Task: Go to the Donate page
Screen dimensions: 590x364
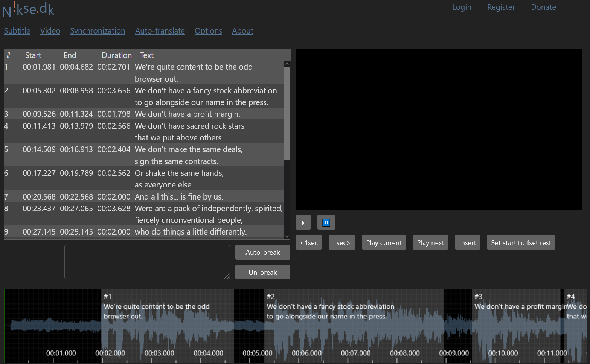Action: click(543, 7)
